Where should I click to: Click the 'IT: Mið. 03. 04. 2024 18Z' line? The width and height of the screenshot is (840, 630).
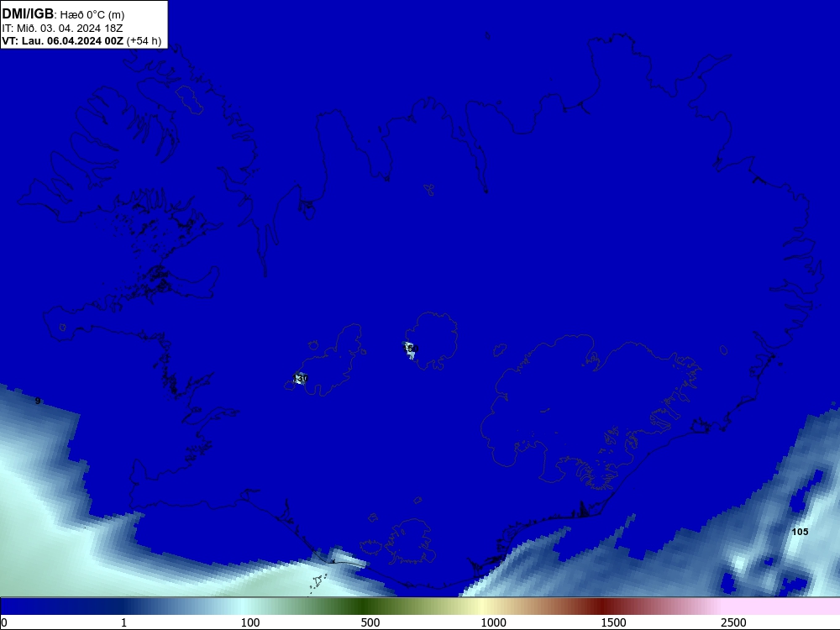[x=62, y=29]
